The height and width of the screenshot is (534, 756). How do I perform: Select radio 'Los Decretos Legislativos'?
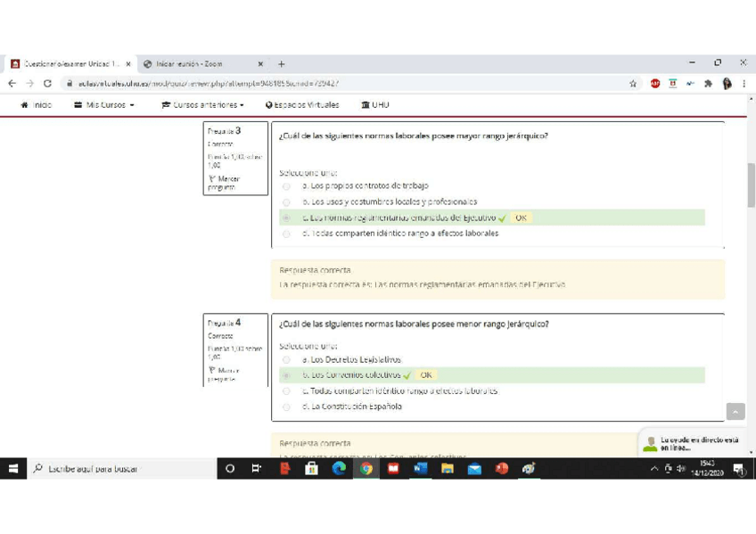pos(286,360)
